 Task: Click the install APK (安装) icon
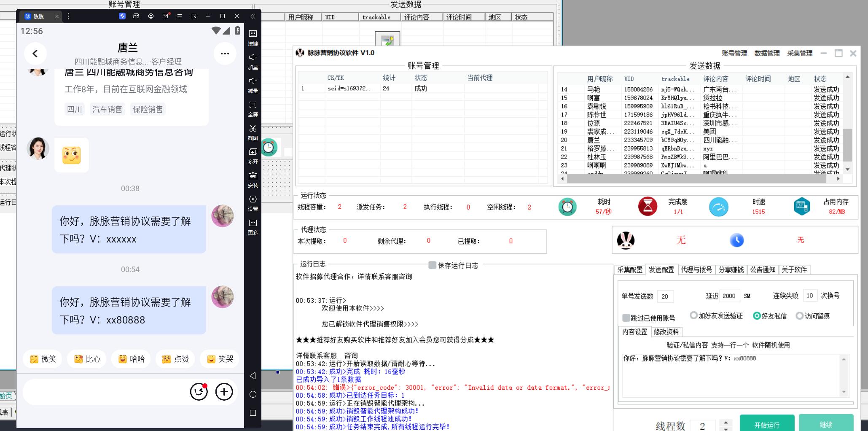[253, 176]
